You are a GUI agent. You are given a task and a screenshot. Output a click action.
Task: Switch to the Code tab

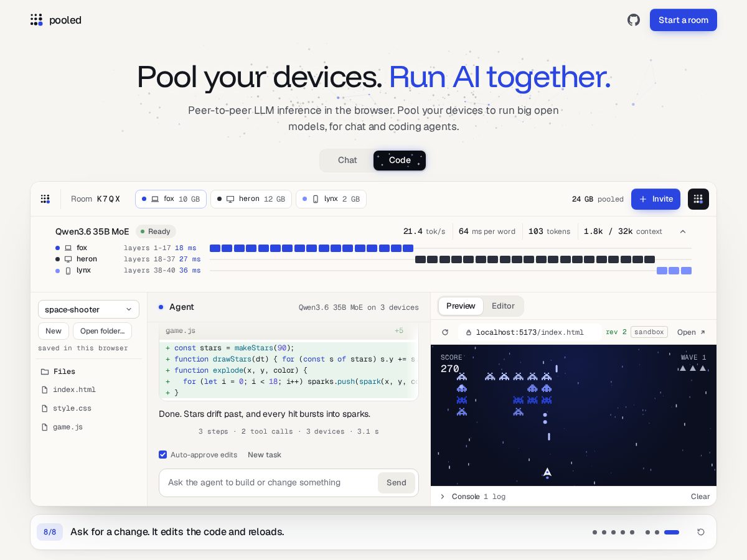(400, 160)
